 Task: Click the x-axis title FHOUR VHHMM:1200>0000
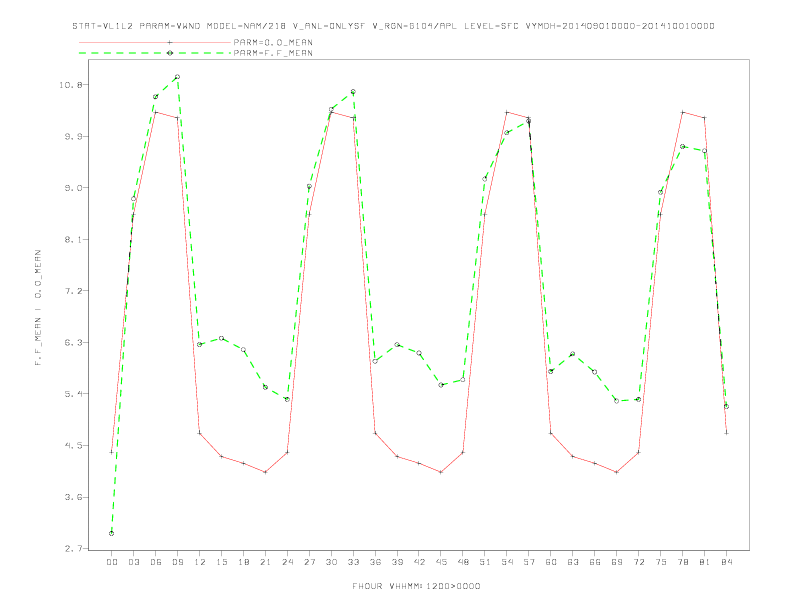(x=416, y=586)
